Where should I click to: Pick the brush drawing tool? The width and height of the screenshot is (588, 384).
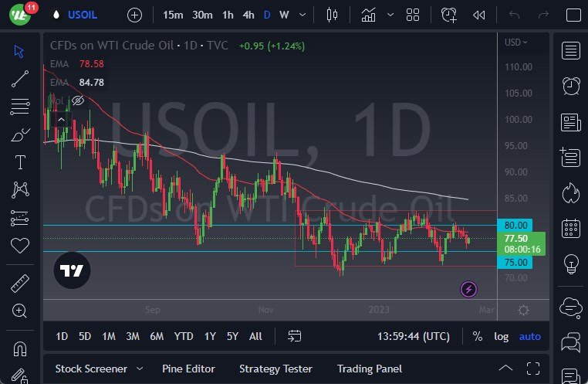[x=20, y=134]
